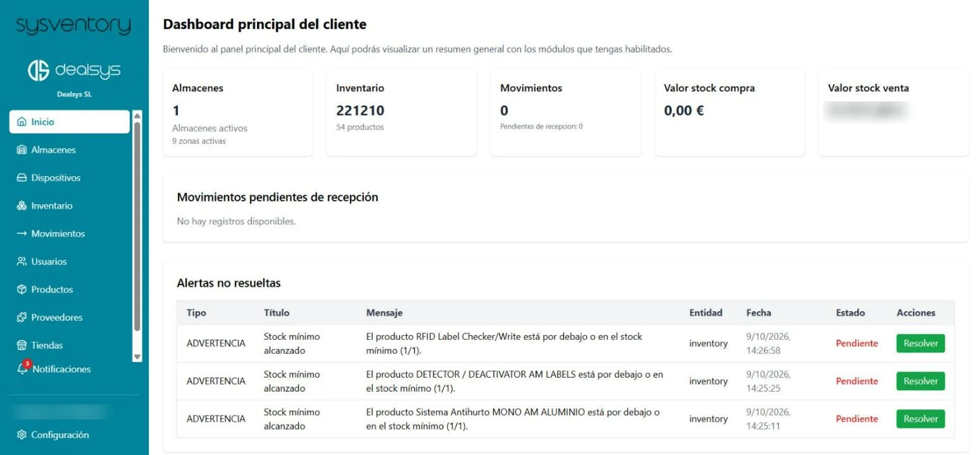Screen dimensions: 980x455
Task: Resolve the MONO AM ALUMINIO alert
Action: (920, 419)
